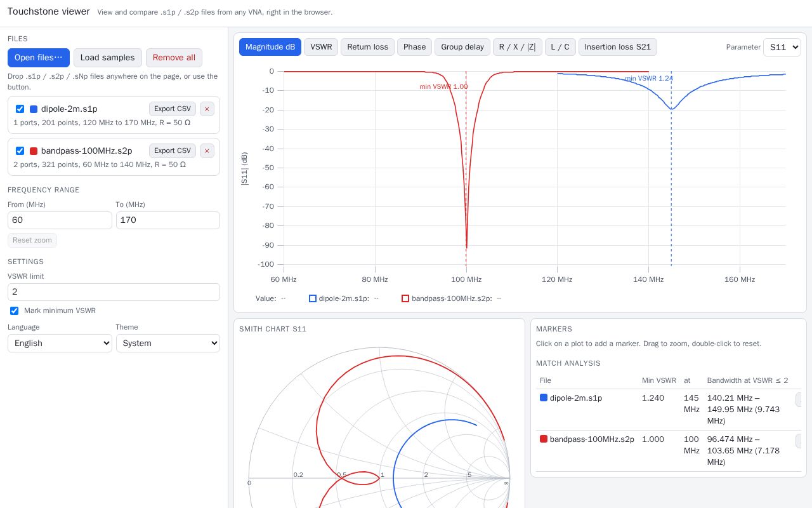Remove bandpass-100MHz.s2p using its x icon

click(207, 150)
